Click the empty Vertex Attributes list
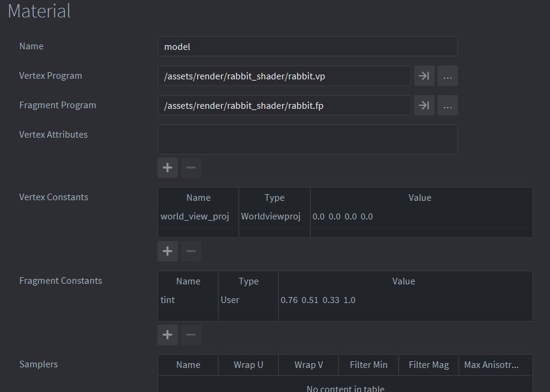This screenshot has height=392, width=550. coord(307,139)
